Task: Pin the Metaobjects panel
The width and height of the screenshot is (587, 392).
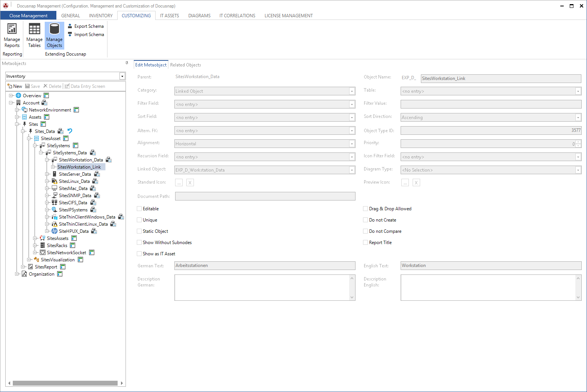Action: [x=127, y=63]
